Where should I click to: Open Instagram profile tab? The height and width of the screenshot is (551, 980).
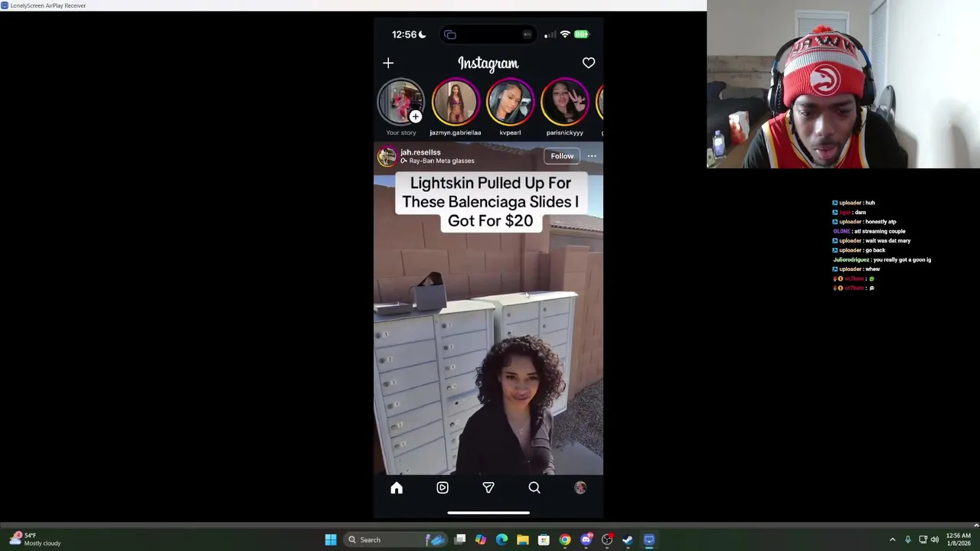coord(580,488)
